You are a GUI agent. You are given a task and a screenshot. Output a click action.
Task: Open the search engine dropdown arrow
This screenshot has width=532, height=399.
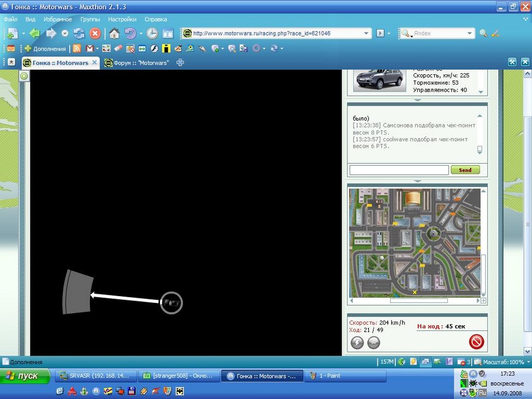(x=470, y=33)
